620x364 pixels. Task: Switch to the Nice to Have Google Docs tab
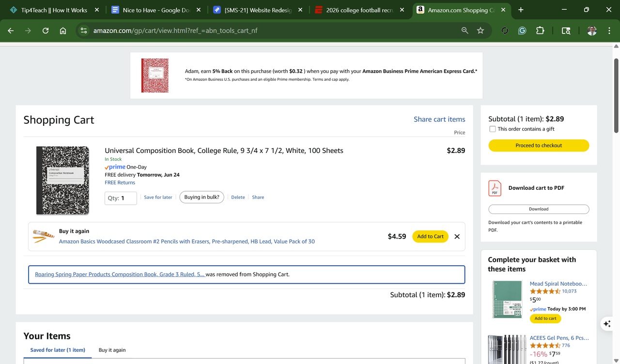[156, 10]
